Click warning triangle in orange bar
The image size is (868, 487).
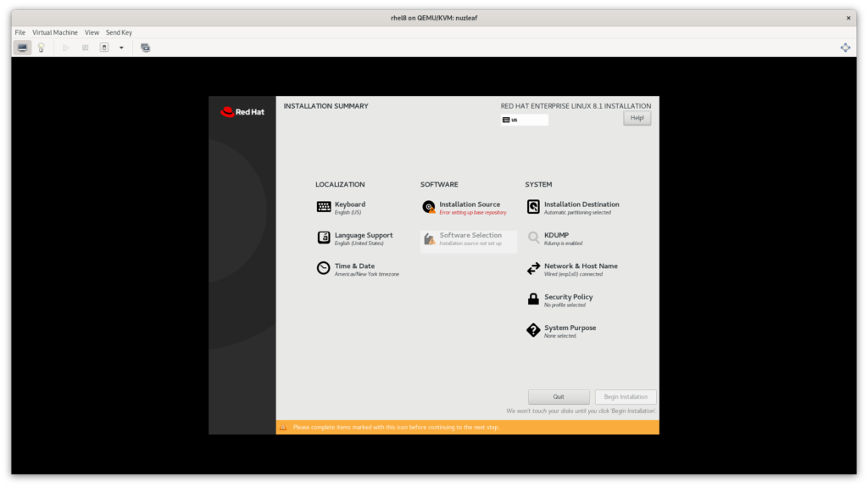283,427
